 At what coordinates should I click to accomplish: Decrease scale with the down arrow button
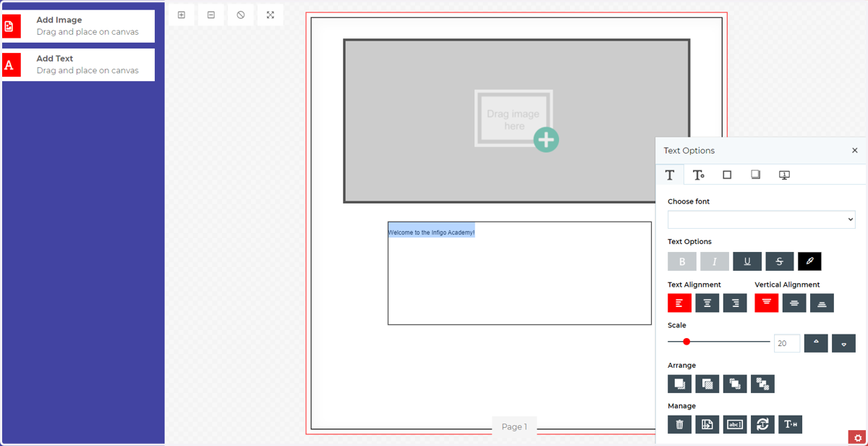pos(843,343)
